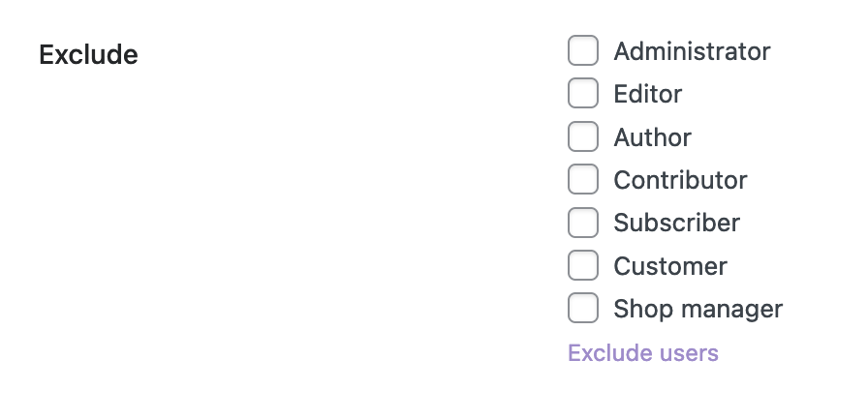Click the Author label text
This screenshot has height=420, width=868.
click(652, 137)
